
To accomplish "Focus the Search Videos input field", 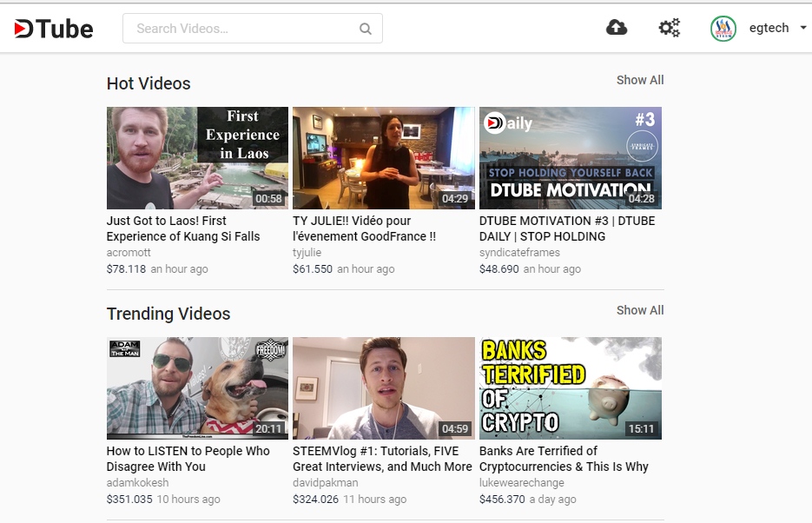I will pos(252,29).
